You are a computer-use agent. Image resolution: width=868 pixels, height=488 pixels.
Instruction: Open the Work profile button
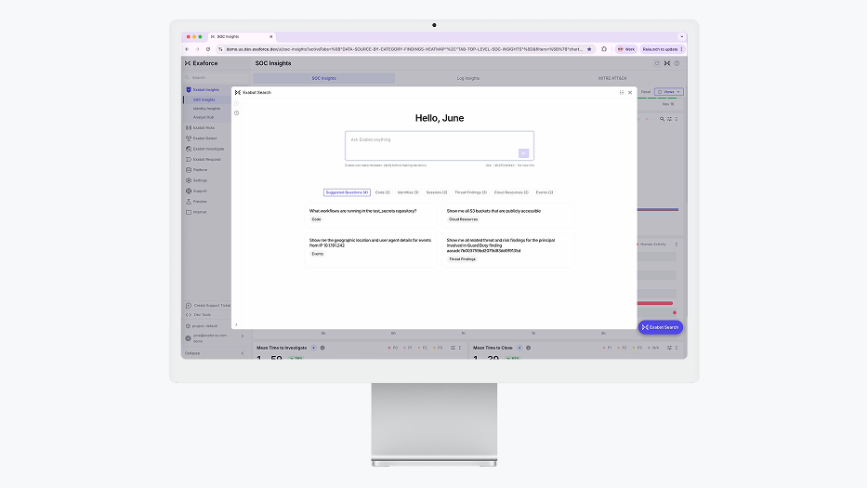[x=626, y=49]
